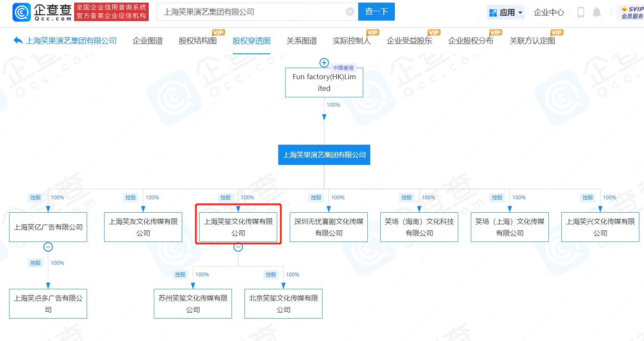This screenshot has width=644, height=341.
Task: Select the 股权穿透图 tab
Action: coord(251,41)
